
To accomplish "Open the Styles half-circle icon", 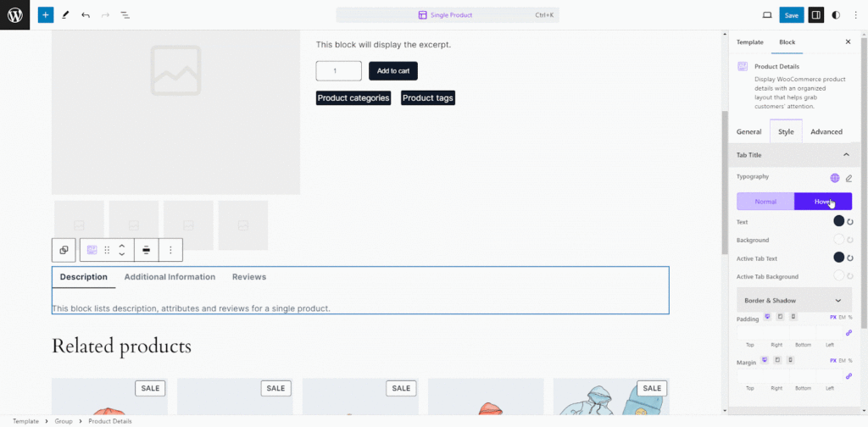I will tap(836, 15).
